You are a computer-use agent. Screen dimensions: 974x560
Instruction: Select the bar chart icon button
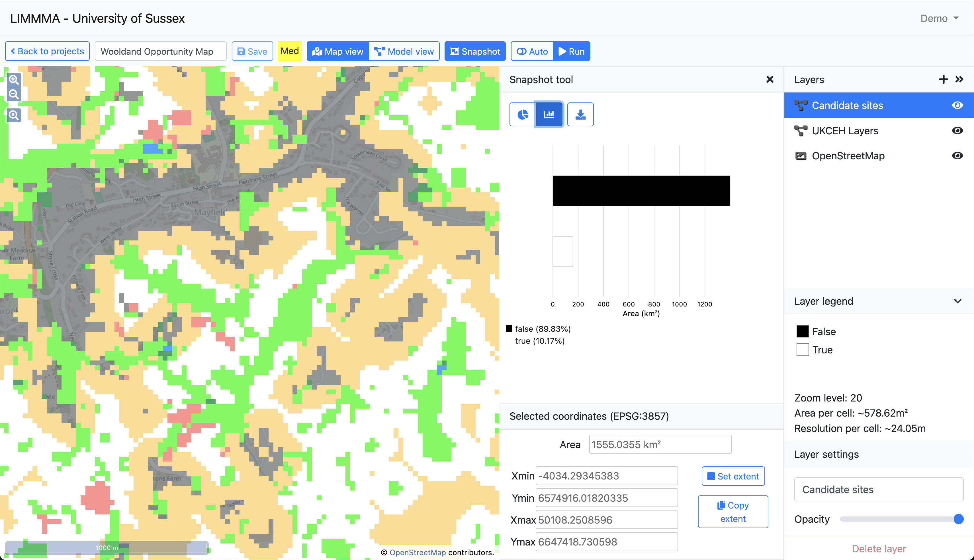(549, 114)
